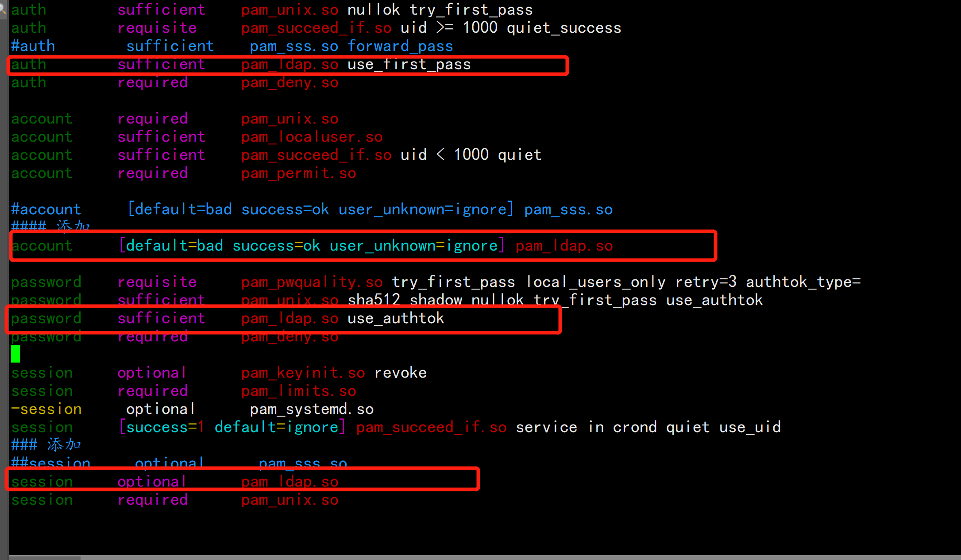The width and height of the screenshot is (961, 560).
Task: Click 'use_first_pass' on the pam_ldap.so auth line
Action: pos(409,65)
